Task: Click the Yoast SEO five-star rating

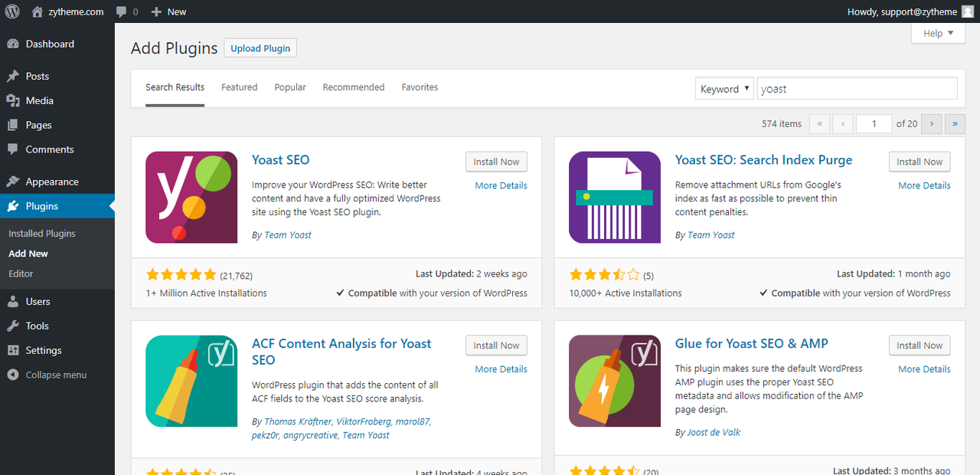Action: click(x=181, y=275)
